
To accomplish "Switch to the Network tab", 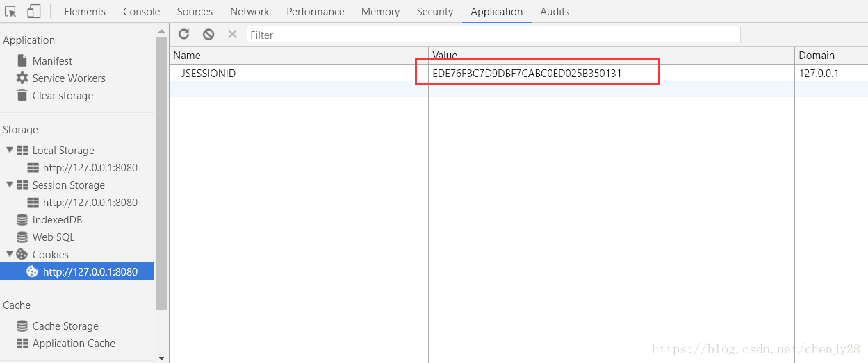I will click(249, 12).
